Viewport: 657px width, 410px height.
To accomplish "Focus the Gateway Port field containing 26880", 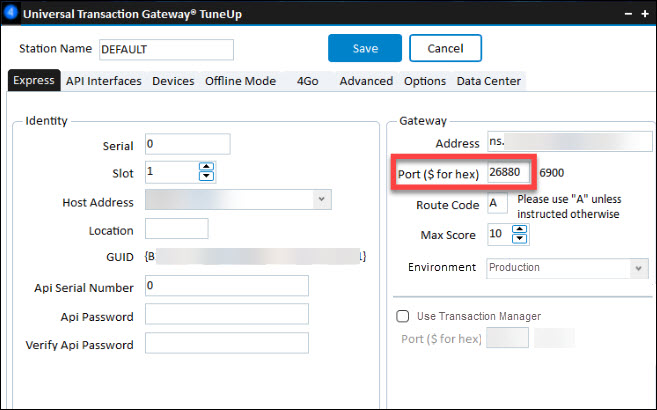I will [509, 173].
